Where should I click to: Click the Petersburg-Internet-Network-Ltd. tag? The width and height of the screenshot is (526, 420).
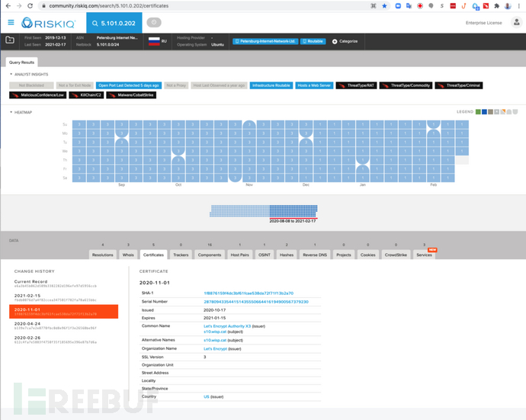click(265, 41)
